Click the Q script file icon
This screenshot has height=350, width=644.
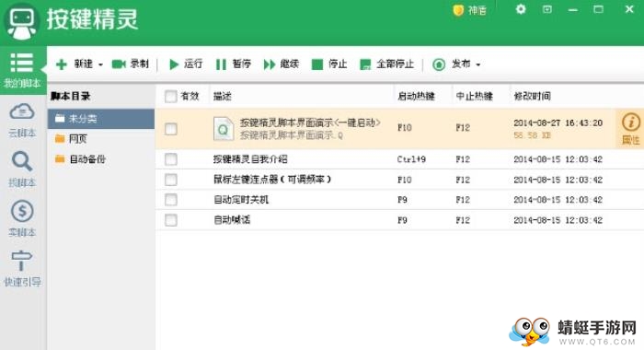[x=224, y=129]
